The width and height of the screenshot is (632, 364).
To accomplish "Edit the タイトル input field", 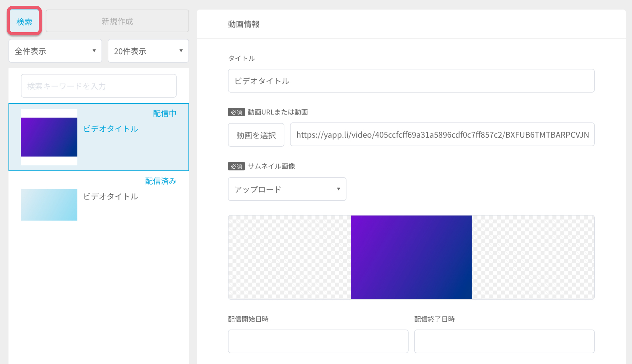I will [x=411, y=81].
